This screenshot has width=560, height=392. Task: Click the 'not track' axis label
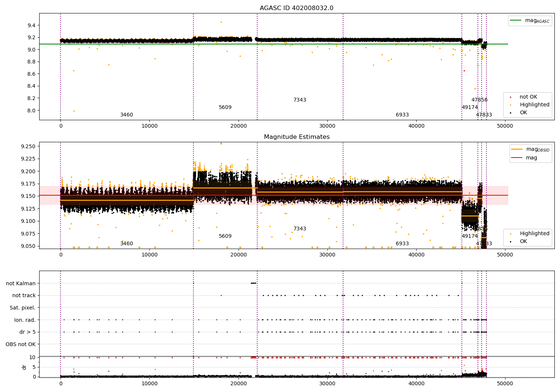tap(24, 295)
